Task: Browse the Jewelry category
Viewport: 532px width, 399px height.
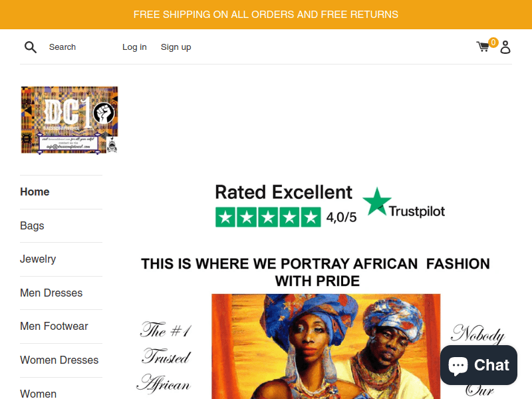Action: click(38, 259)
